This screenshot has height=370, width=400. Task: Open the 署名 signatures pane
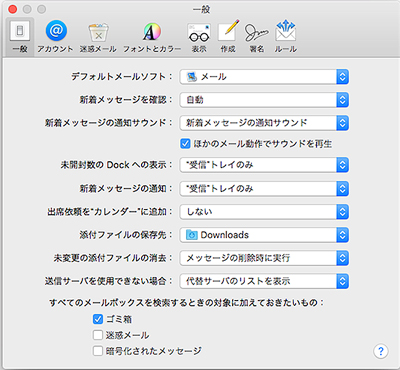point(257,37)
